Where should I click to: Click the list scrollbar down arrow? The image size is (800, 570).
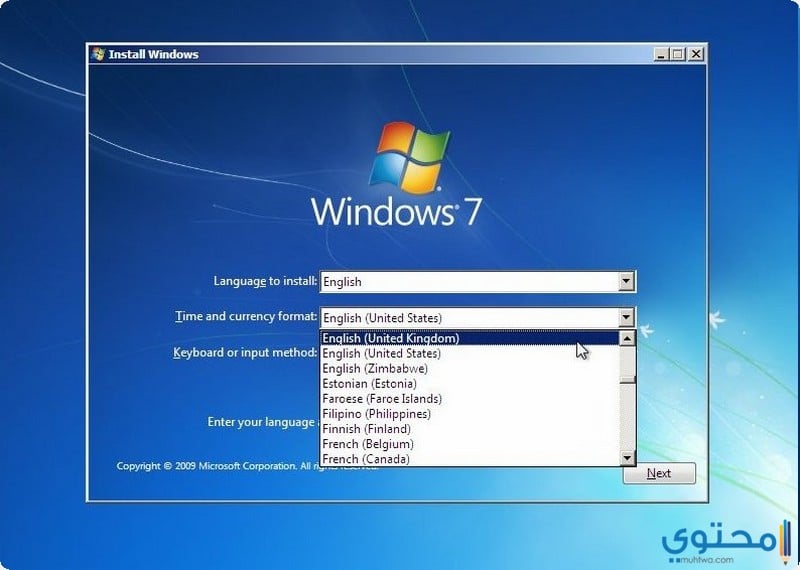click(627, 458)
